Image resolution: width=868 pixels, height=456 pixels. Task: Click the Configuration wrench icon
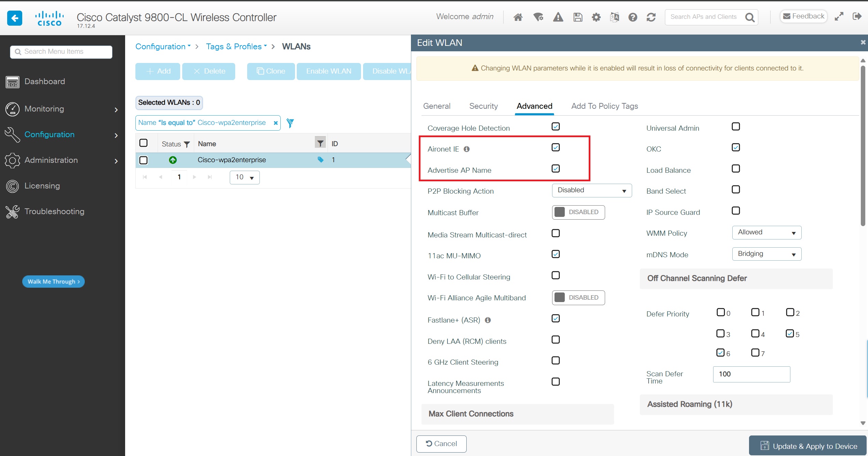point(13,135)
